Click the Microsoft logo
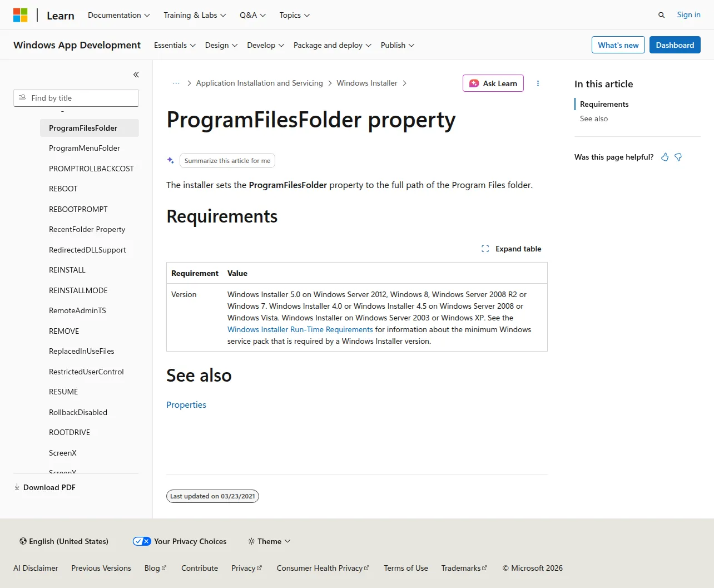This screenshot has height=588, width=714. [21, 15]
